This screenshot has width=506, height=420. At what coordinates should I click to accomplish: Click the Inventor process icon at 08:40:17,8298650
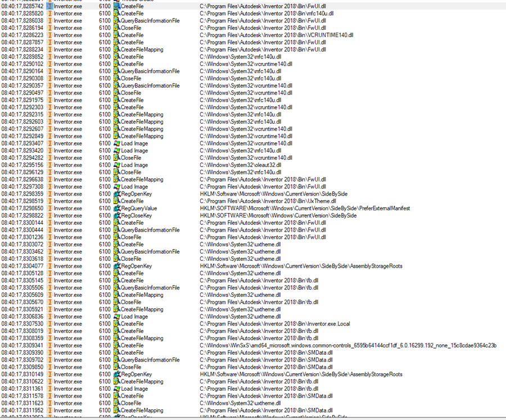(49, 208)
